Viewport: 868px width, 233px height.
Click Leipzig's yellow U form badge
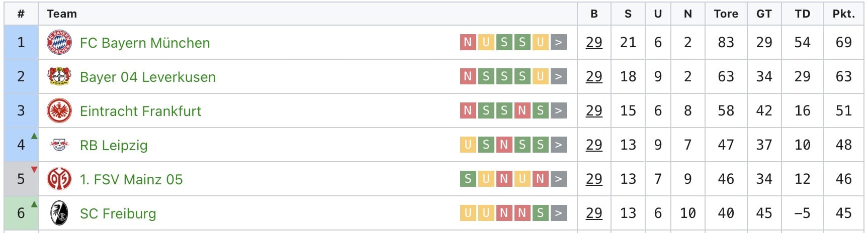point(468,145)
